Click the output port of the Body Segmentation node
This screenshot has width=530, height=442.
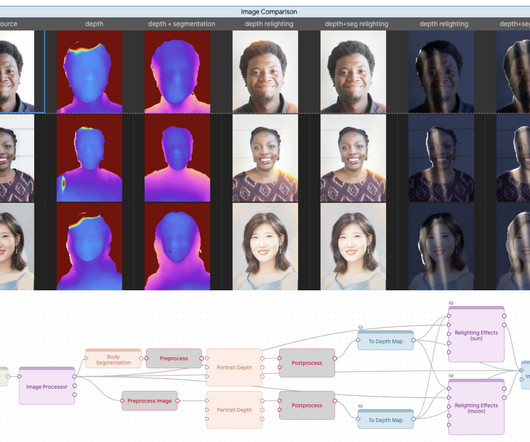tap(141, 358)
